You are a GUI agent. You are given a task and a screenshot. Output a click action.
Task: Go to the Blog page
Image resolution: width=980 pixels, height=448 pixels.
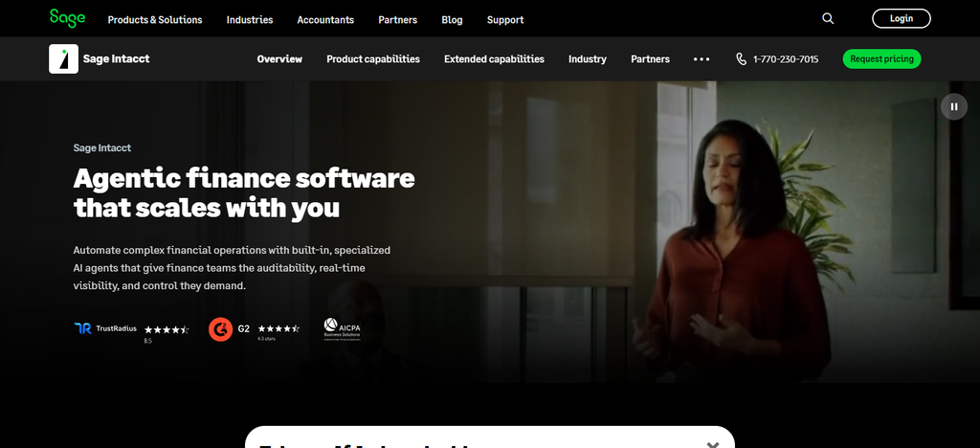pyautogui.click(x=452, y=19)
